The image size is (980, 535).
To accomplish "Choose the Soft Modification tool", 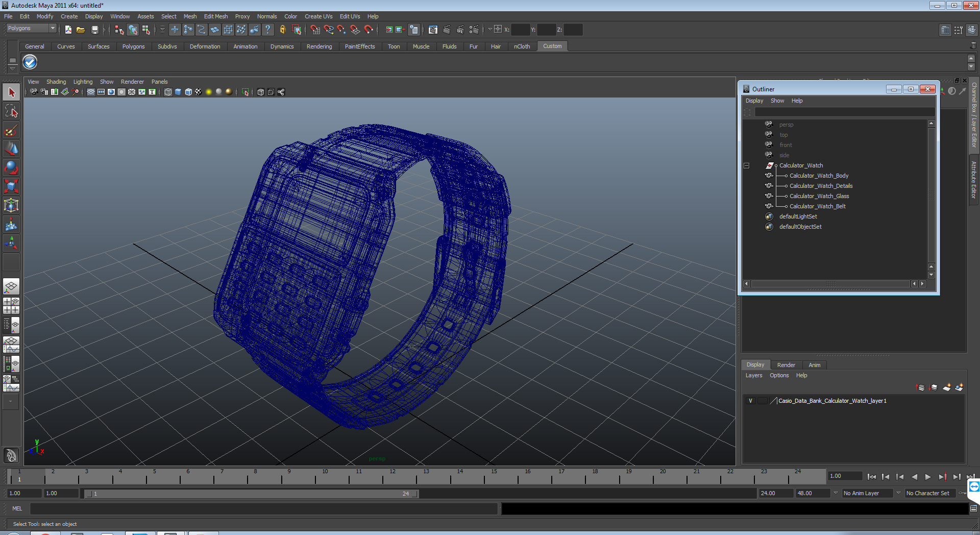I will 11,224.
